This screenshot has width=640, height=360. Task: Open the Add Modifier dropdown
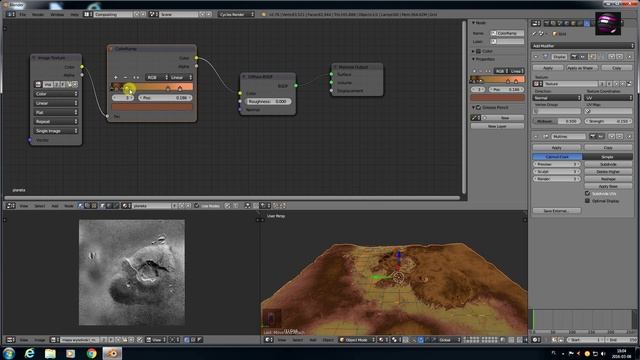tap(582, 46)
